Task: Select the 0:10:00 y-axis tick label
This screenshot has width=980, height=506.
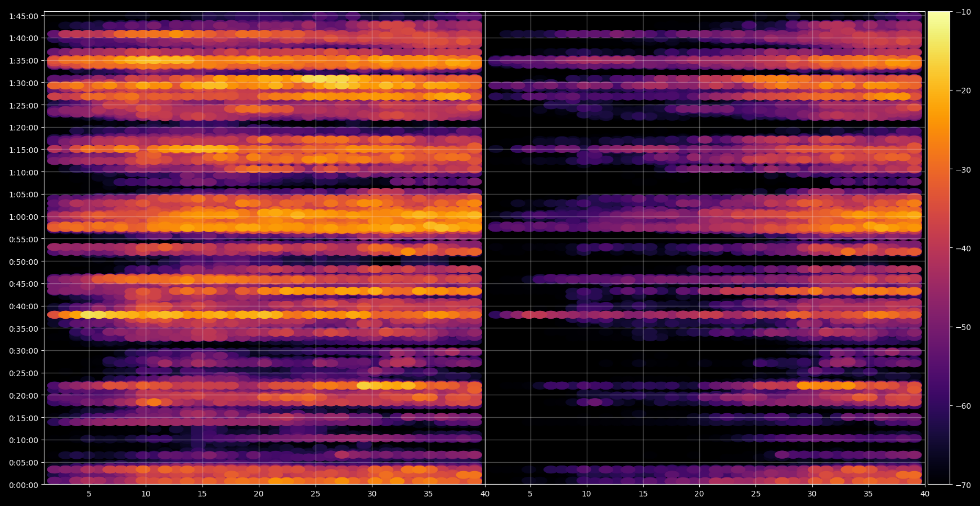Action: tap(24, 440)
